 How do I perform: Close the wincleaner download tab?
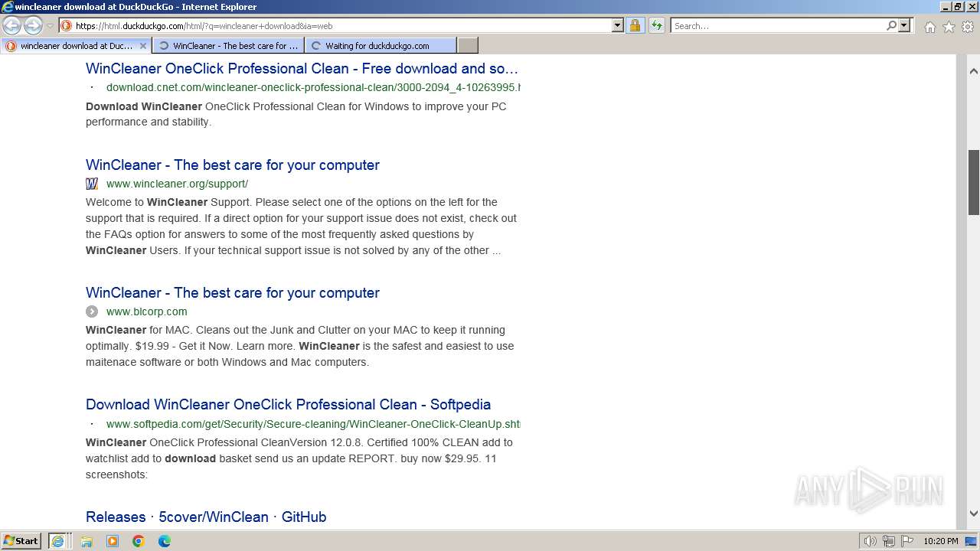142,45
